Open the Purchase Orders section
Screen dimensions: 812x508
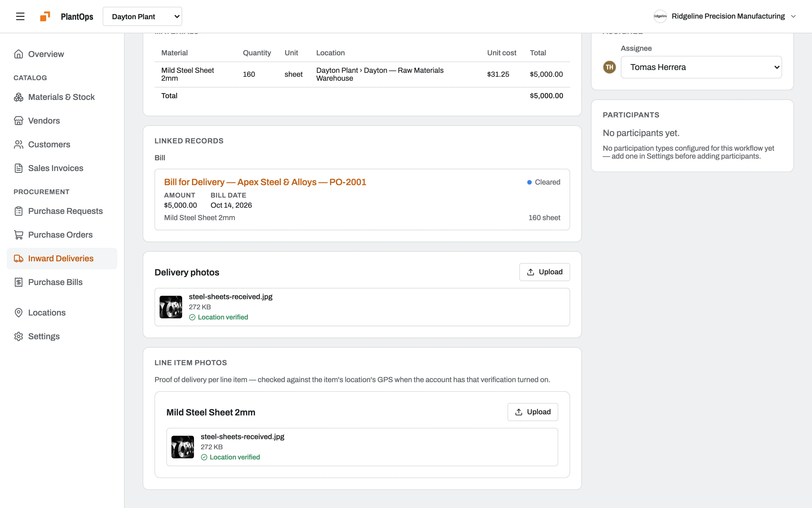[62, 235]
